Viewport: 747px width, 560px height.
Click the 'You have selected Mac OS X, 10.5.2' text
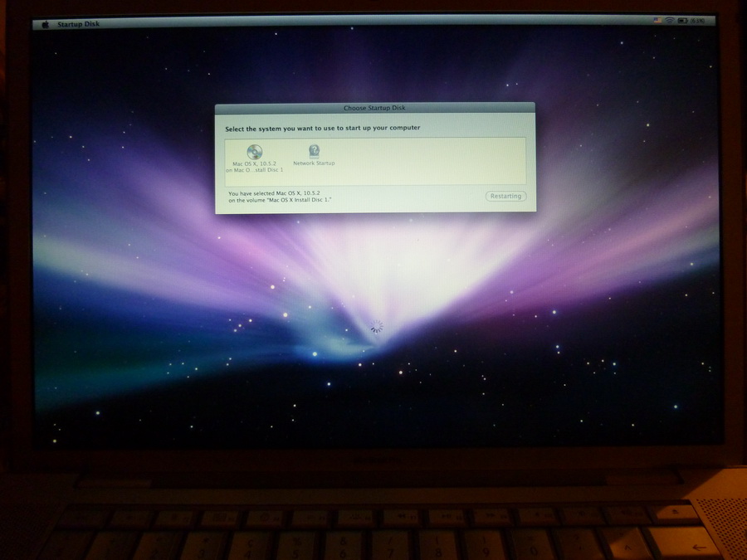tap(275, 193)
